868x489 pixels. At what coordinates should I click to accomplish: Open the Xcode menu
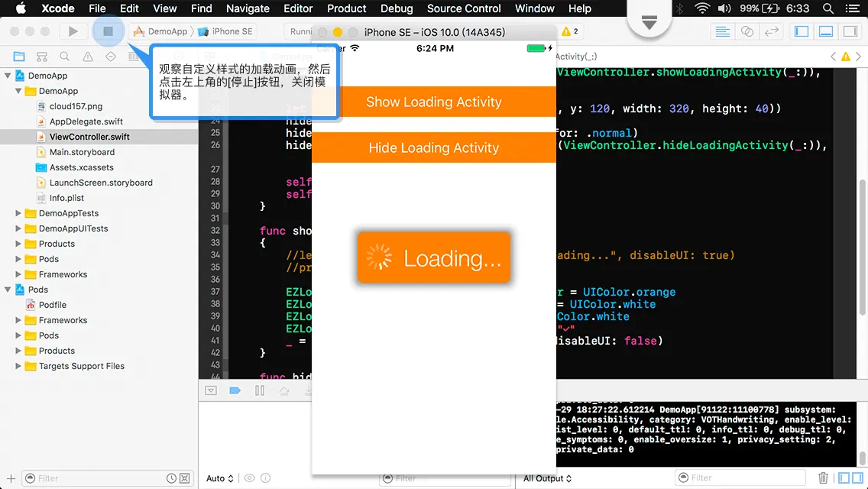(x=58, y=8)
